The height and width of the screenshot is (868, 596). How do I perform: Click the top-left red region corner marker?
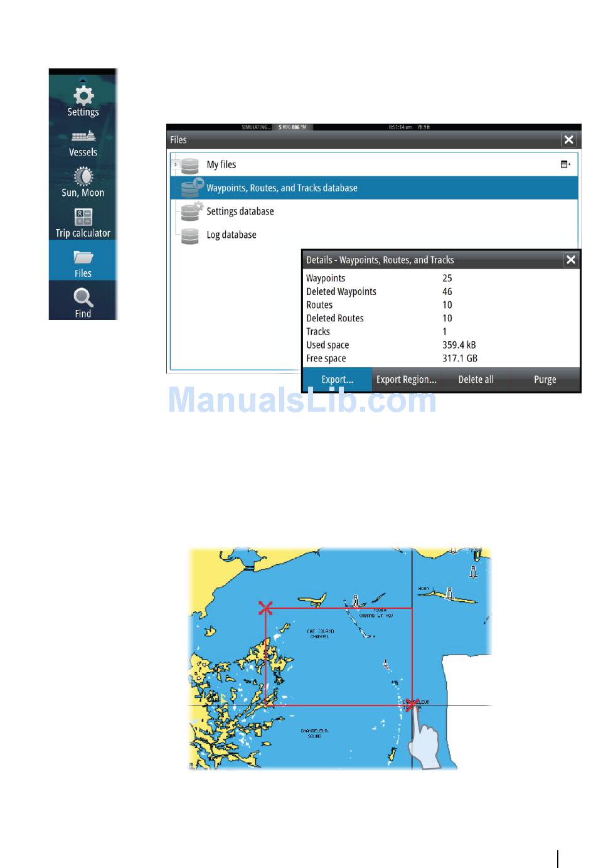coord(266,608)
